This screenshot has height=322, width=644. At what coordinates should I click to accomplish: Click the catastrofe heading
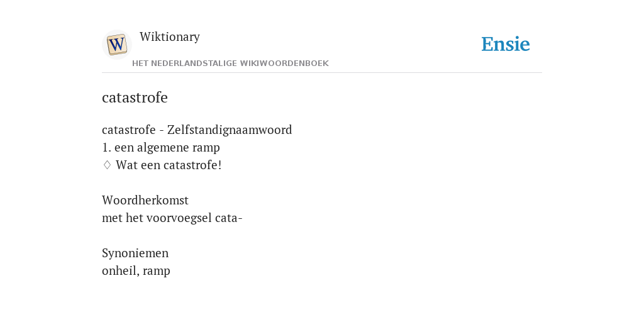pos(135,97)
